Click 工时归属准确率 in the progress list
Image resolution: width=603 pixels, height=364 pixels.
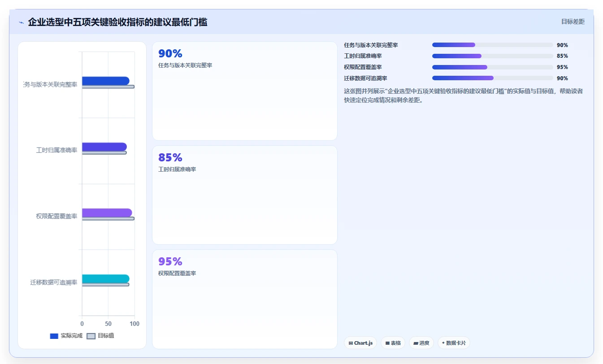(363, 56)
